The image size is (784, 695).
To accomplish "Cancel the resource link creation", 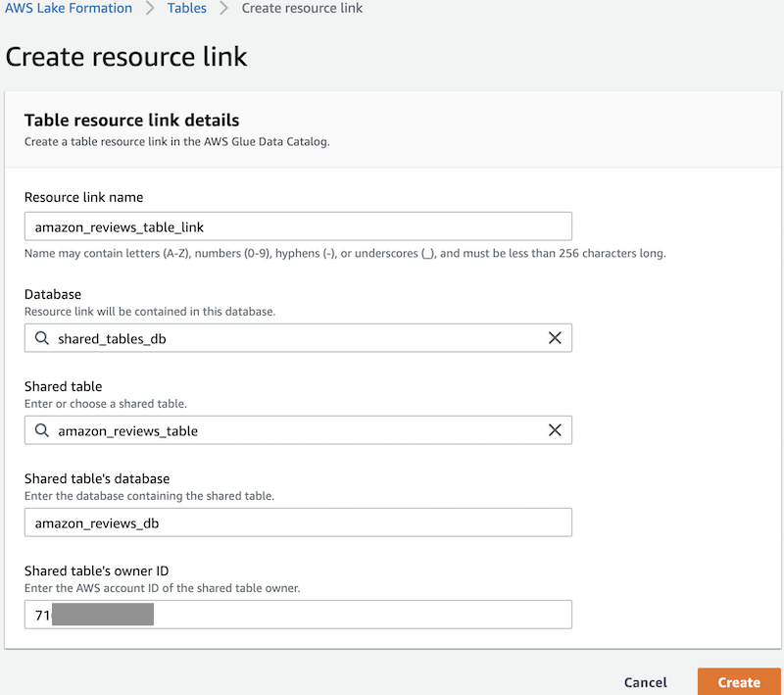I will (645, 682).
